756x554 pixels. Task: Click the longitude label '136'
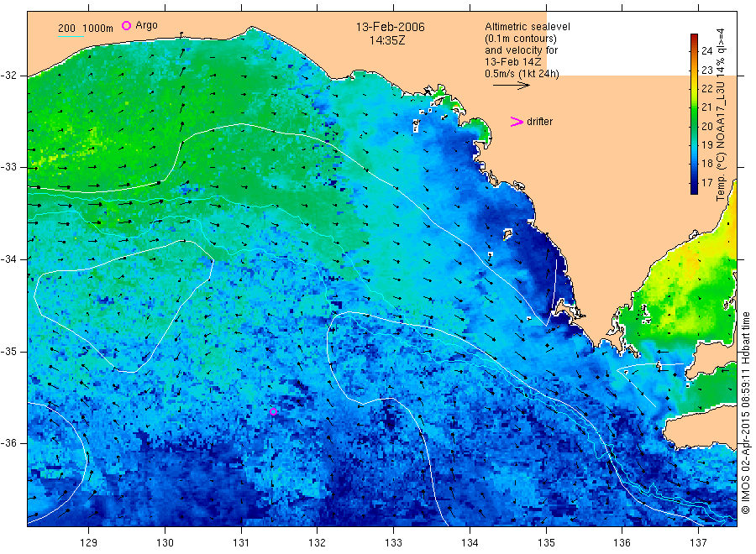[x=622, y=543]
